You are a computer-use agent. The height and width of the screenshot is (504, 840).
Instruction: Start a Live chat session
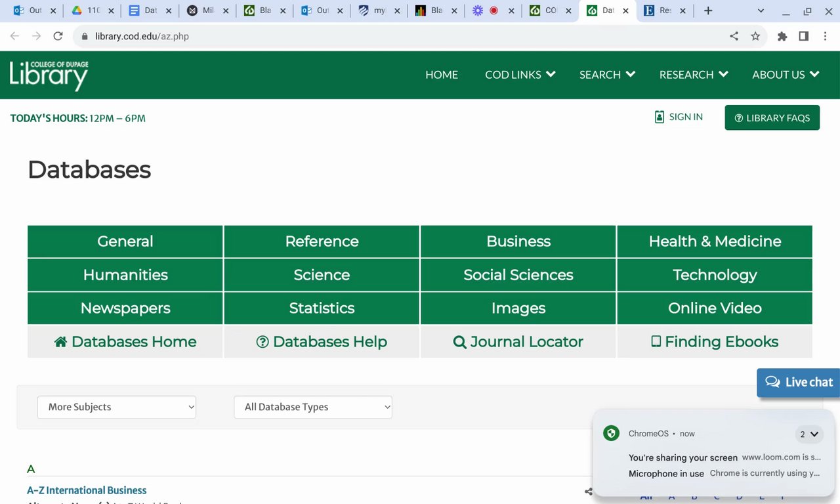click(799, 382)
